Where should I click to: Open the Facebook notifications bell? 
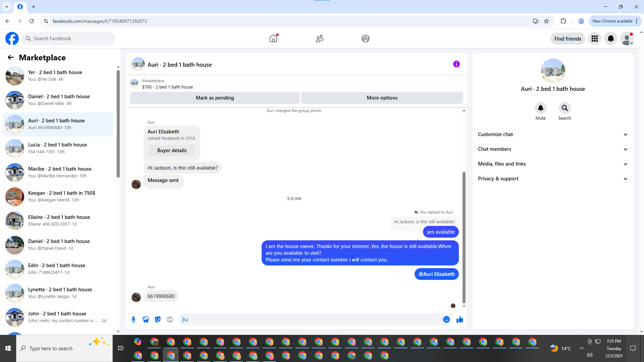[x=610, y=39]
